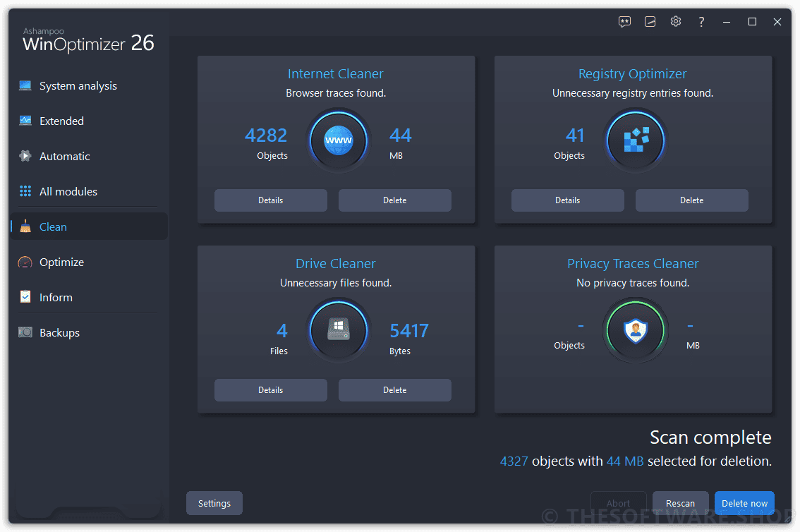This screenshot has width=800, height=532.
Task: Click the Extended sidebar icon
Action: (x=25, y=121)
